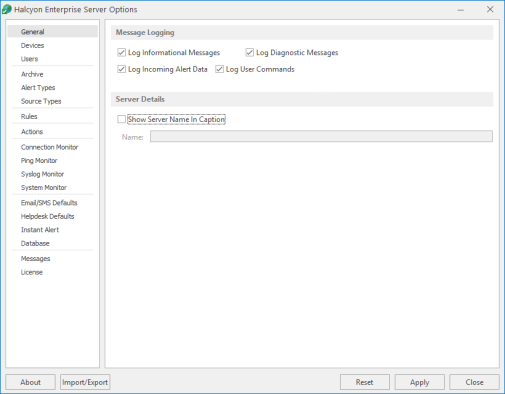The height and width of the screenshot is (394, 505).
Task: Click the server Name input field
Action: pyautogui.click(x=321, y=136)
